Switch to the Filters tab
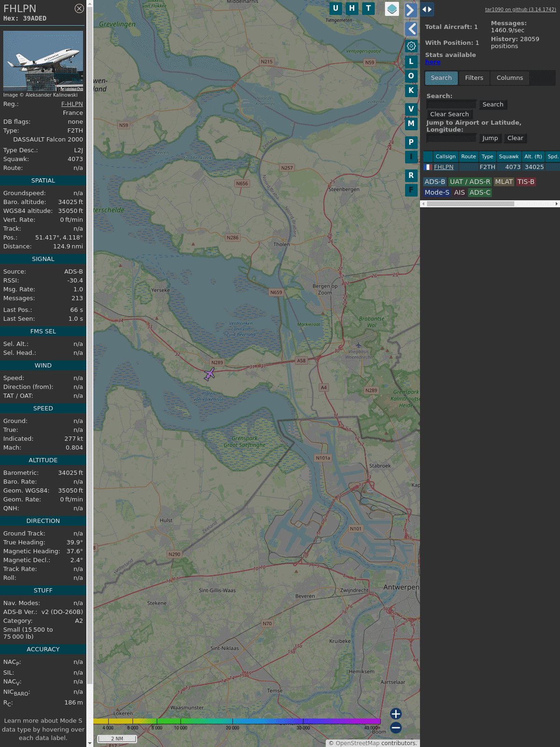The width and height of the screenshot is (560, 747). [474, 78]
